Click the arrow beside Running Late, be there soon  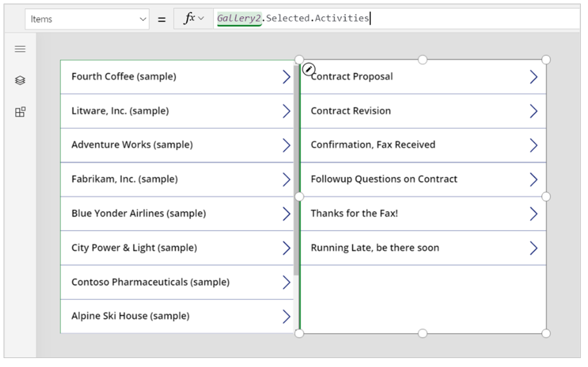click(x=533, y=248)
